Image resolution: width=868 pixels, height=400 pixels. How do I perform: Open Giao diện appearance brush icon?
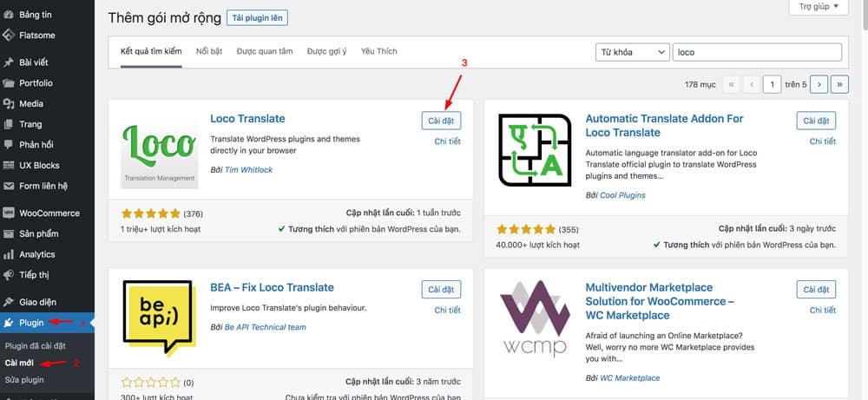click(9, 302)
